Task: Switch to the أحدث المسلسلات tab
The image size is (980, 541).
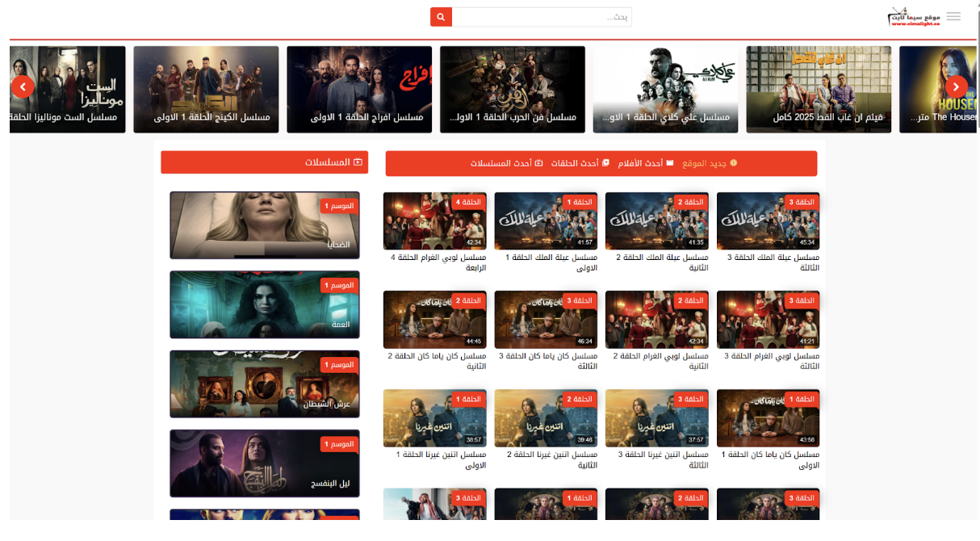Action: pos(500,163)
